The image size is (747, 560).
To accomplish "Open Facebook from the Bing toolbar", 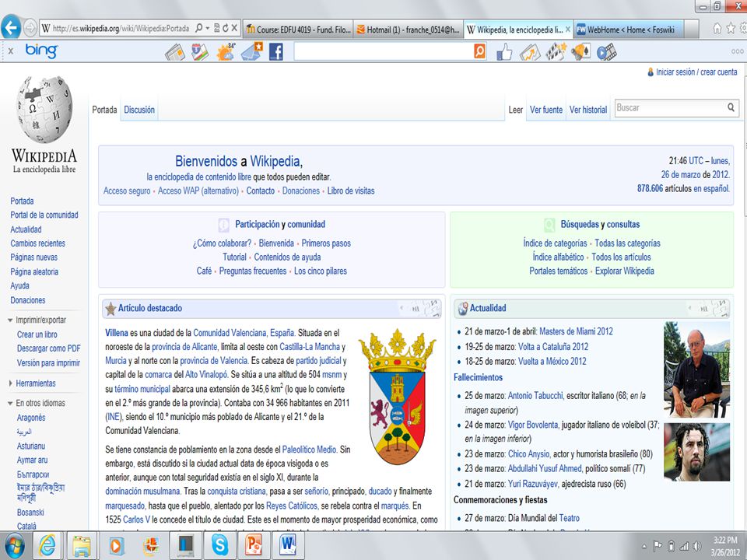I will [x=275, y=52].
